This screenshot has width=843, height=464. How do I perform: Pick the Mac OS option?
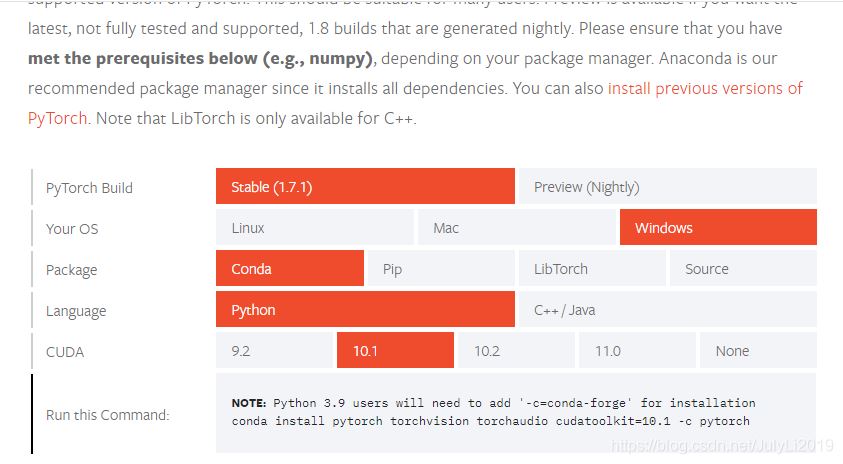(517, 228)
